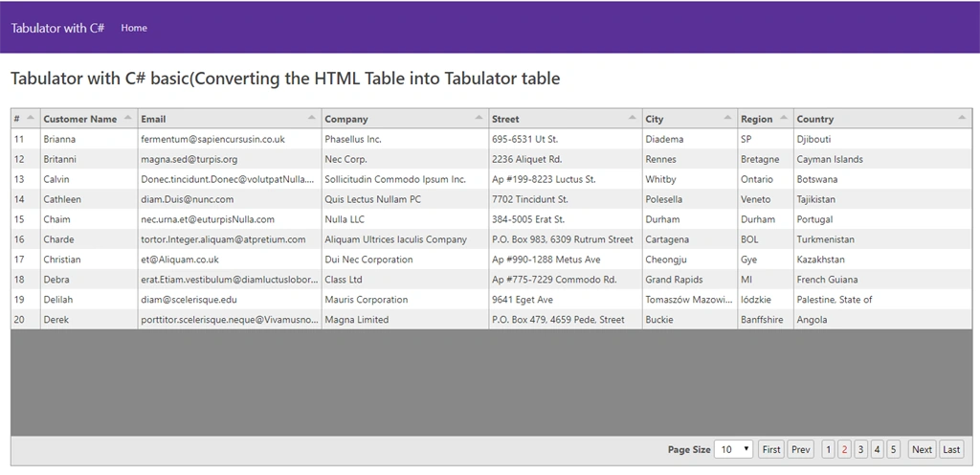
Task: Click the Company column sort arrow
Action: coord(479,118)
